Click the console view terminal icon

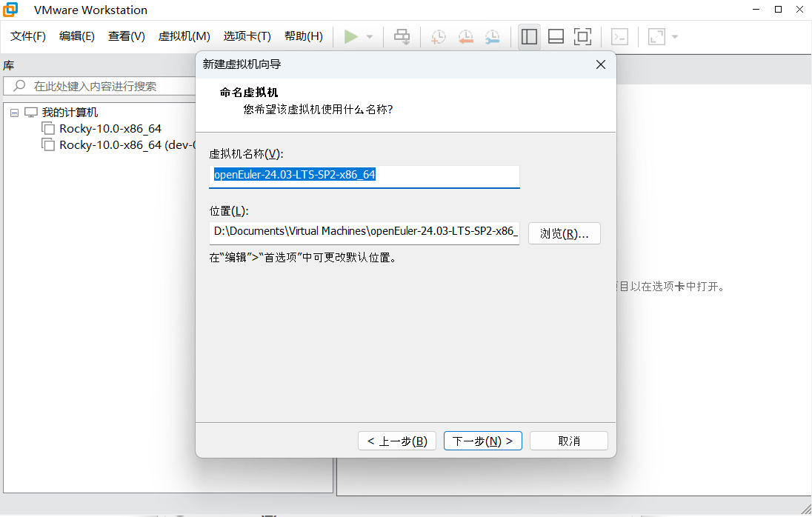pos(619,37)
